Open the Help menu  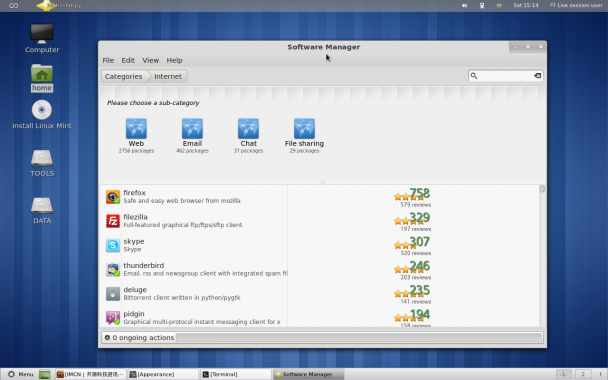click(x=174, y=60)
